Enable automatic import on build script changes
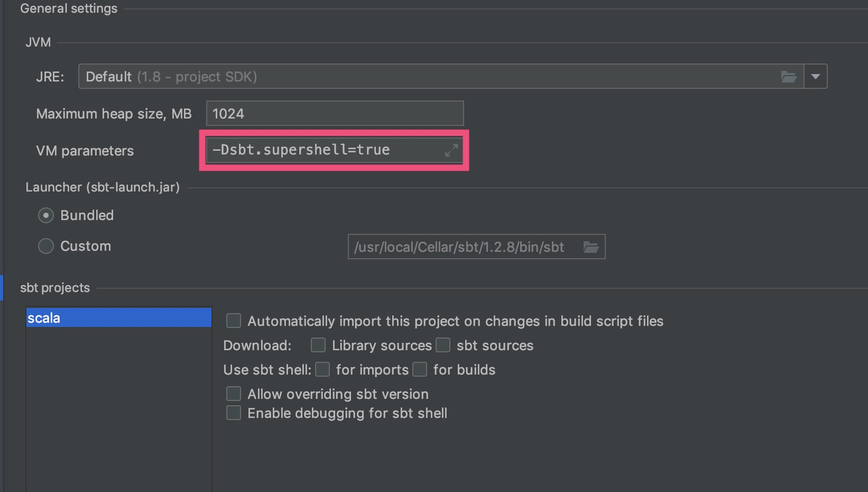 [x=233, y=321]
